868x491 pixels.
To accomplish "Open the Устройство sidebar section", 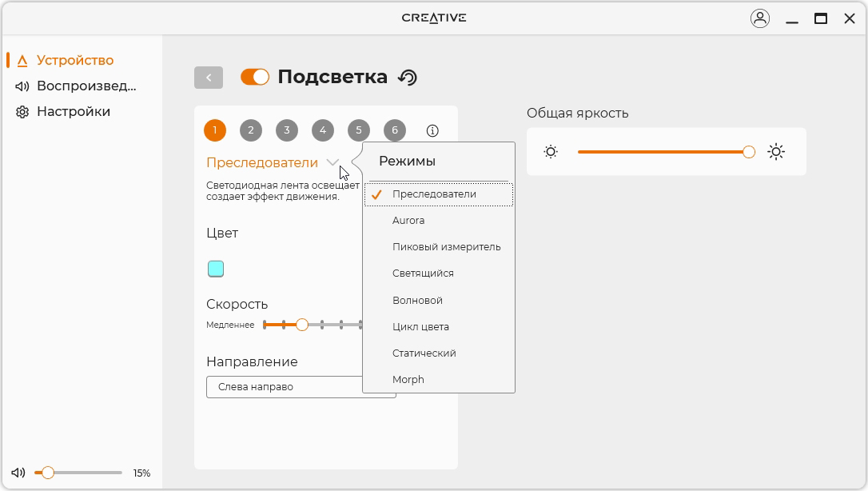I will (74, 60).
